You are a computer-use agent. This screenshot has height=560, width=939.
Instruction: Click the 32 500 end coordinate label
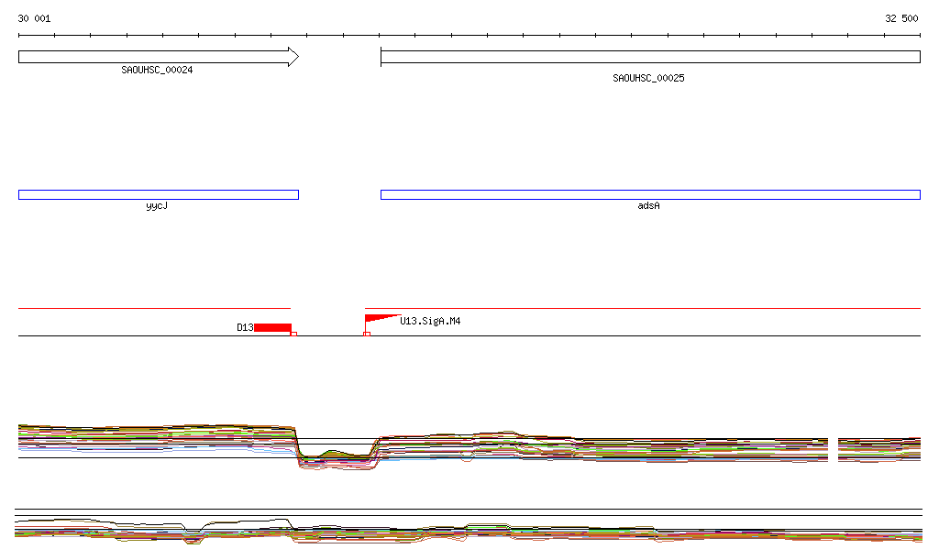pyautogui.click(x=901, y=18)
